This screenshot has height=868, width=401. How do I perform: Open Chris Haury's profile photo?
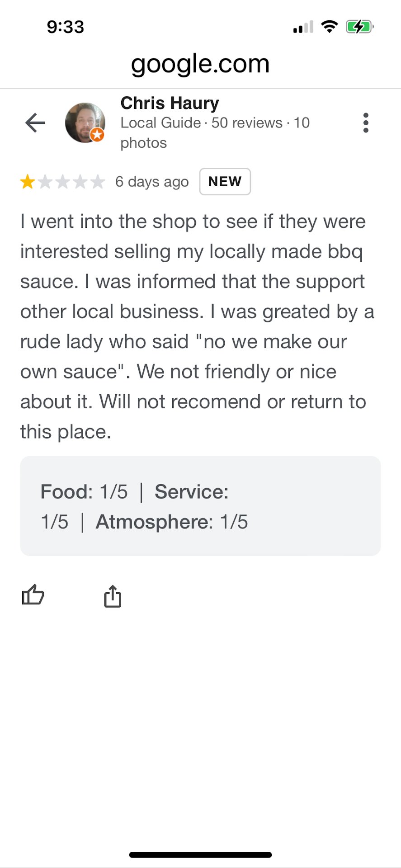click(x=84, y=122)
